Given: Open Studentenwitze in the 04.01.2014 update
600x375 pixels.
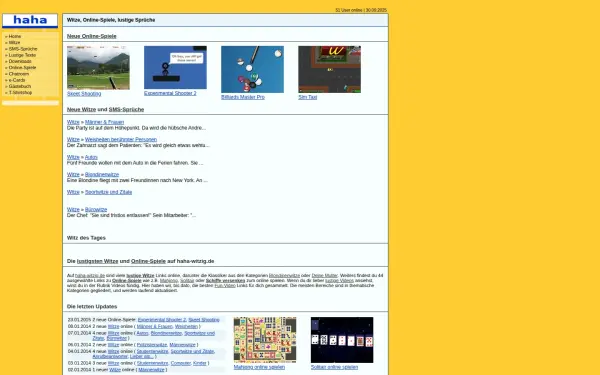Looking at the screenshot, I should pos(152,351).
